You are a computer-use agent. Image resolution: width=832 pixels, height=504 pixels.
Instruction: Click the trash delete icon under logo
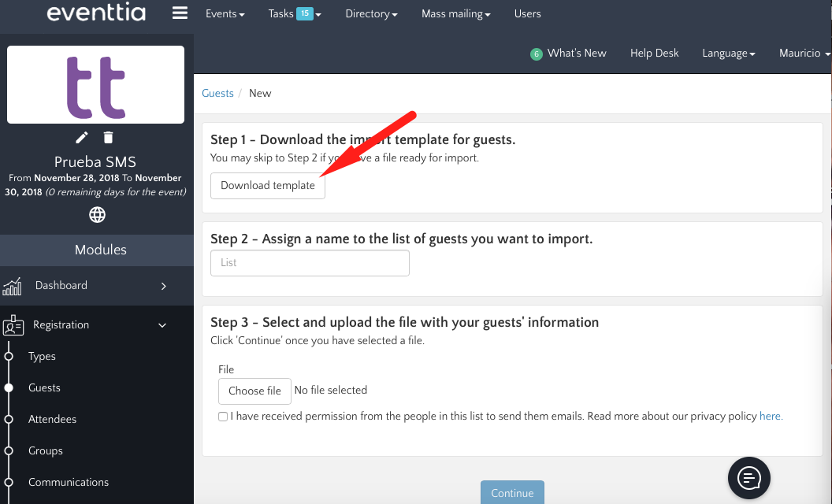click(109, 138)
